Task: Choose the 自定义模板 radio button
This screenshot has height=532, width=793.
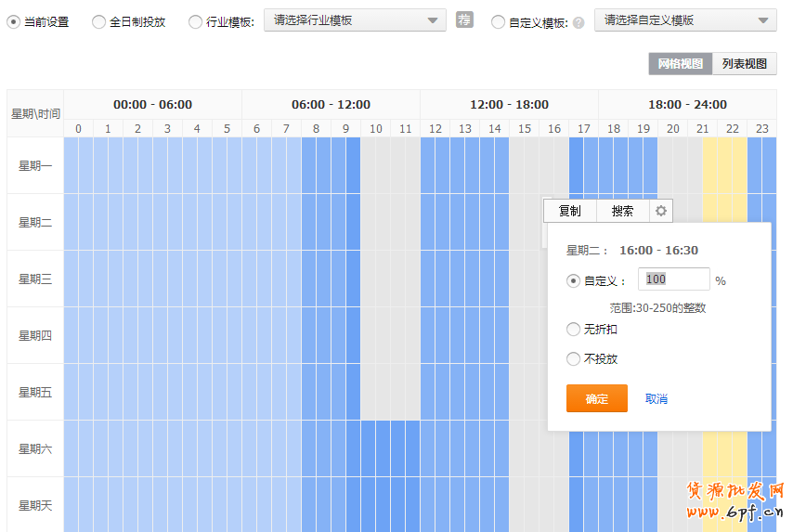Action: pos(499,21)
